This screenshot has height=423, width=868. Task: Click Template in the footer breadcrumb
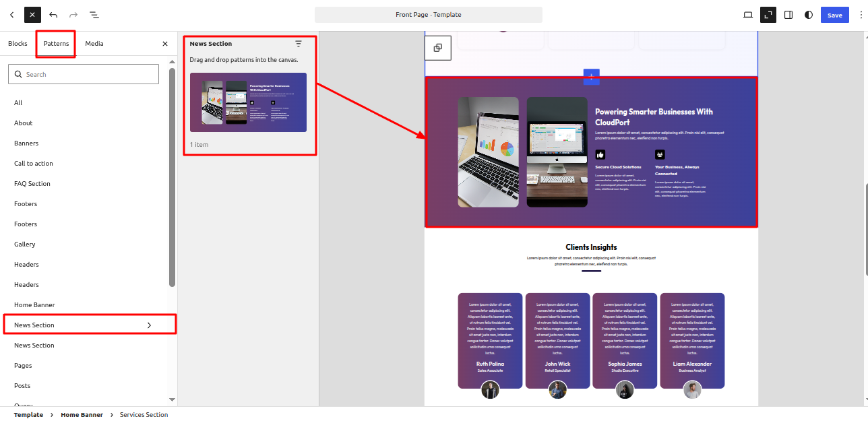point(28,415)
